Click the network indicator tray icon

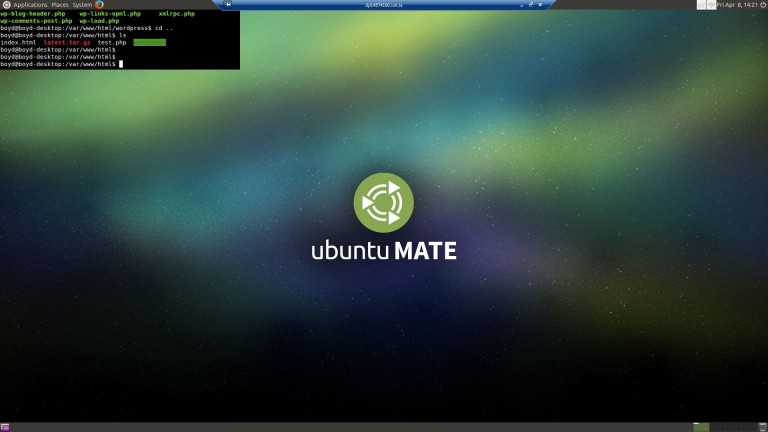click(x=710, y=5)
